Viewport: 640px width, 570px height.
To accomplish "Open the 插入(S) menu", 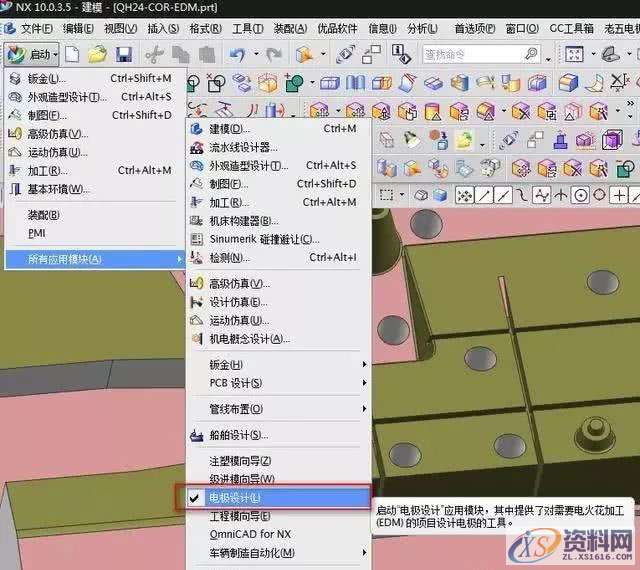I will [163, 29].
